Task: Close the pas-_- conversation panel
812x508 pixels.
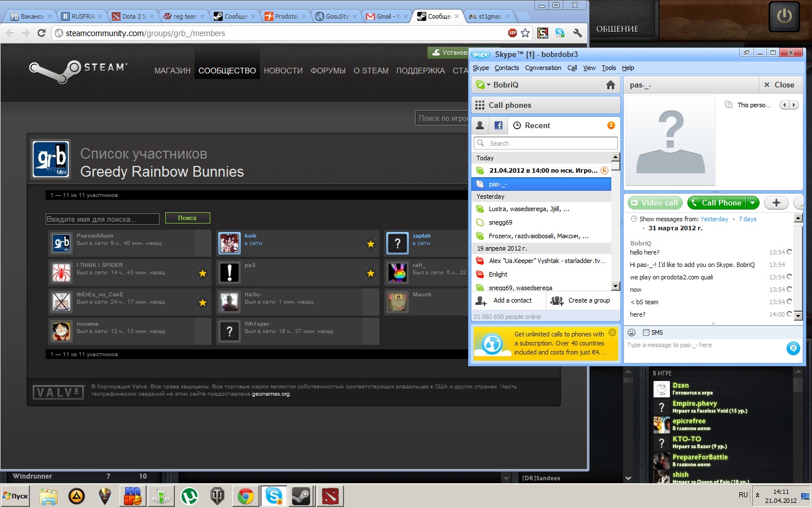Action: [779, 85]
